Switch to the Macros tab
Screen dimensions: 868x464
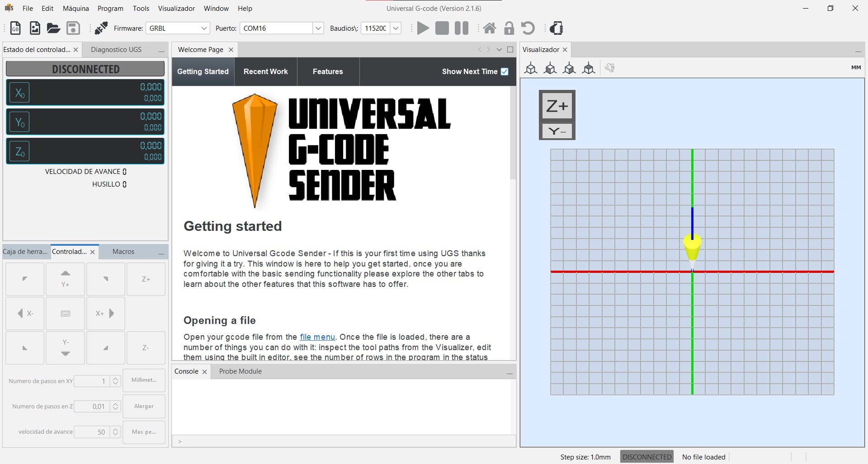pos(123,252)
